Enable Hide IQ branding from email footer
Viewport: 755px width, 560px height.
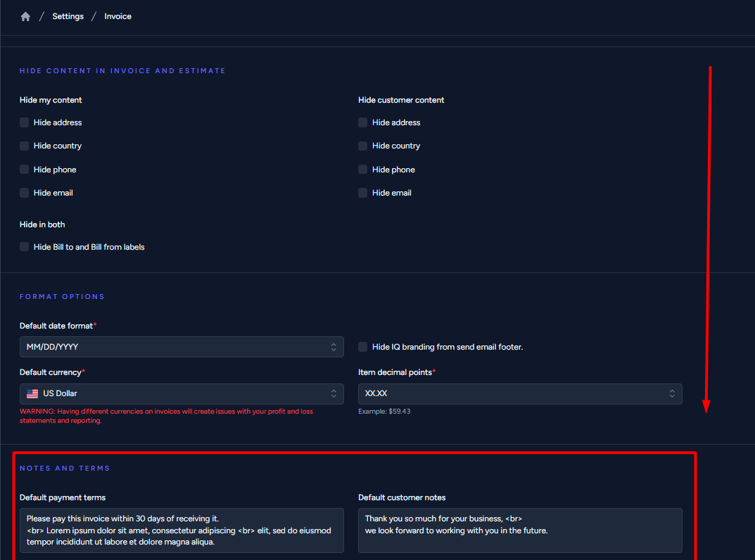363,347
